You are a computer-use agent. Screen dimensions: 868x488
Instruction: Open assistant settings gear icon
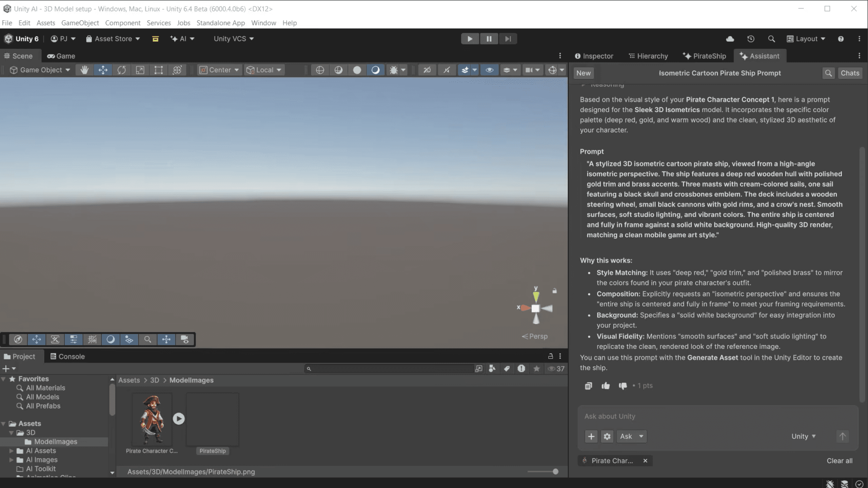point(607,436)
